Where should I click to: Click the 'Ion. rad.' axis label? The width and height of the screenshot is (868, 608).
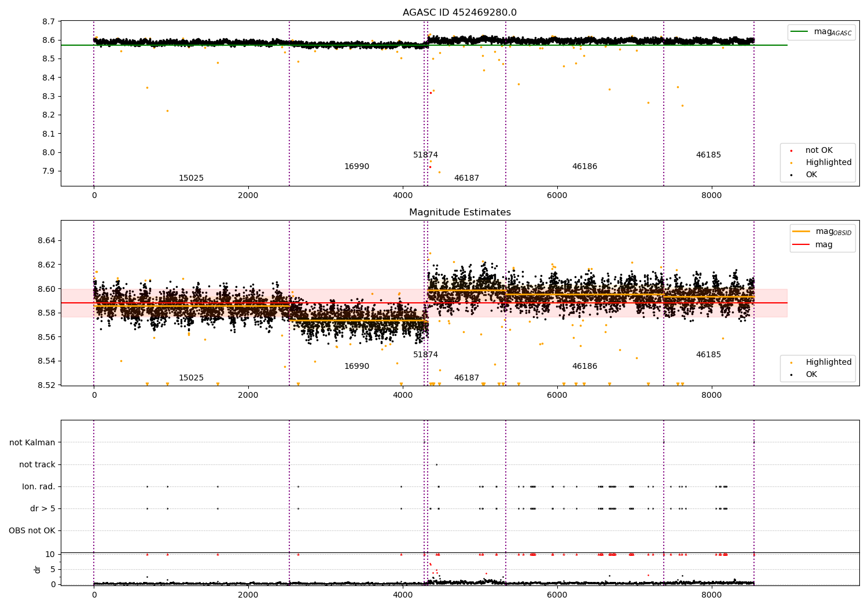coord(39,487)
